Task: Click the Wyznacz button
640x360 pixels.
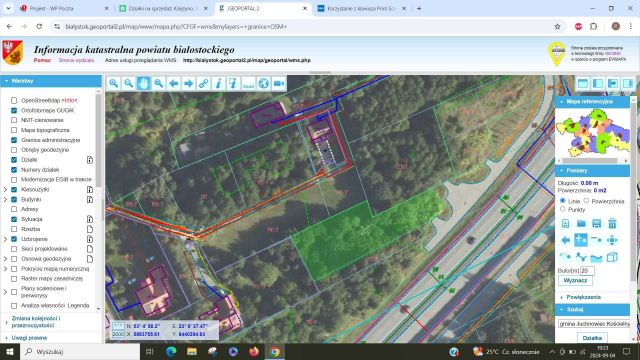Action: (x=575, y=280)
